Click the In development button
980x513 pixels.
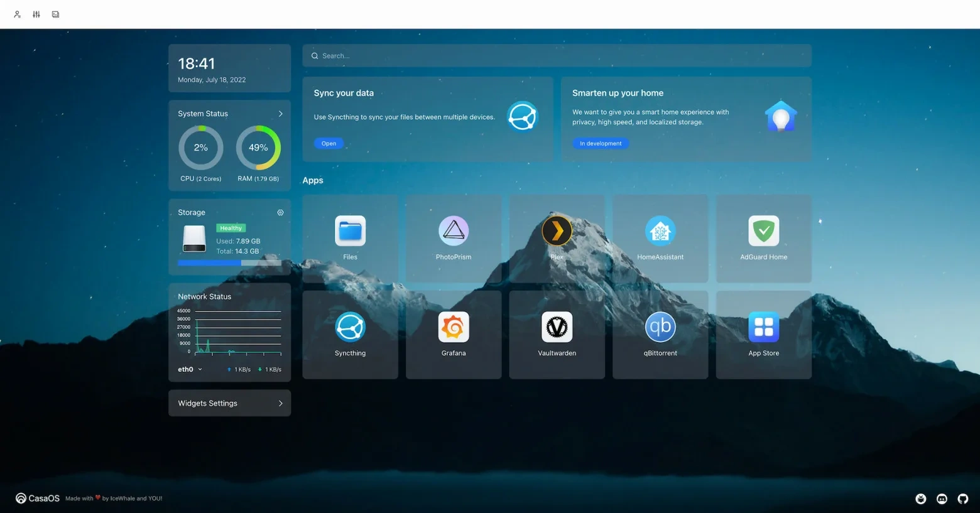[600, 144]
